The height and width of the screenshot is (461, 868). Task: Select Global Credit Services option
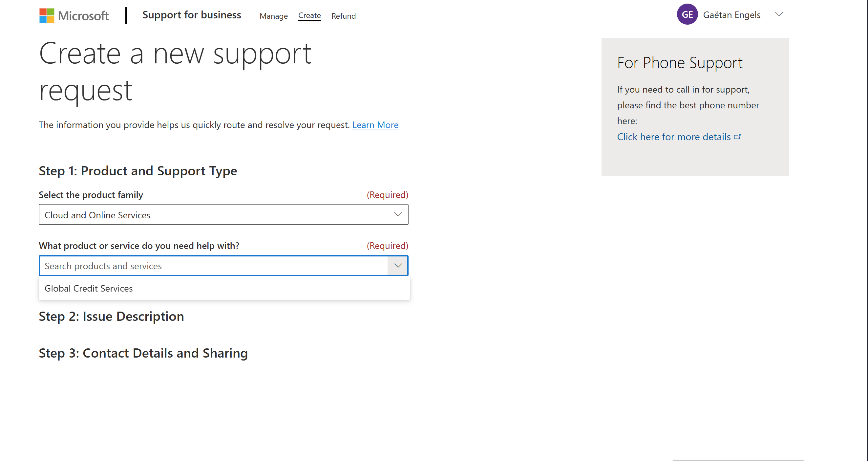click(224, 289)
